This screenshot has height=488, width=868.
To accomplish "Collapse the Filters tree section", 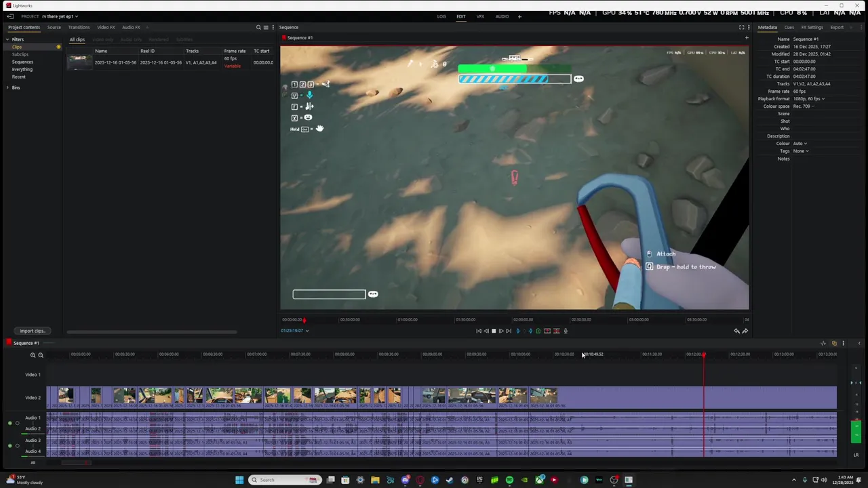I will (8, 39).
